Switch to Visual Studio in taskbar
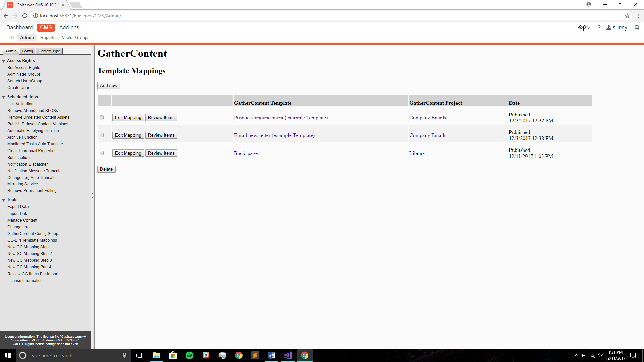This screenshot has width=644, height=362. tap(288, 355)
